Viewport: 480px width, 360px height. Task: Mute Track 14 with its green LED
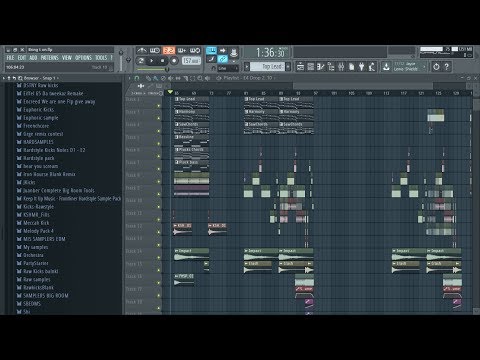coord(159,258)
